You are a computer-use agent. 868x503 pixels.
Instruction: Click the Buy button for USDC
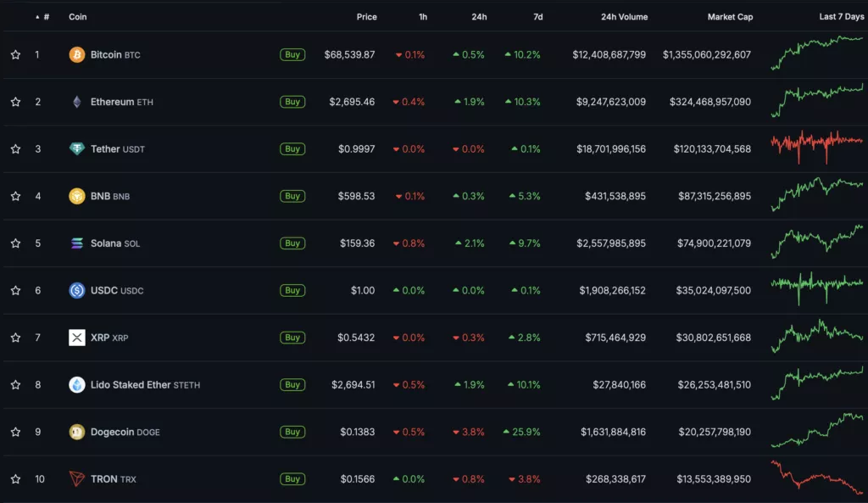pos(292,290)
